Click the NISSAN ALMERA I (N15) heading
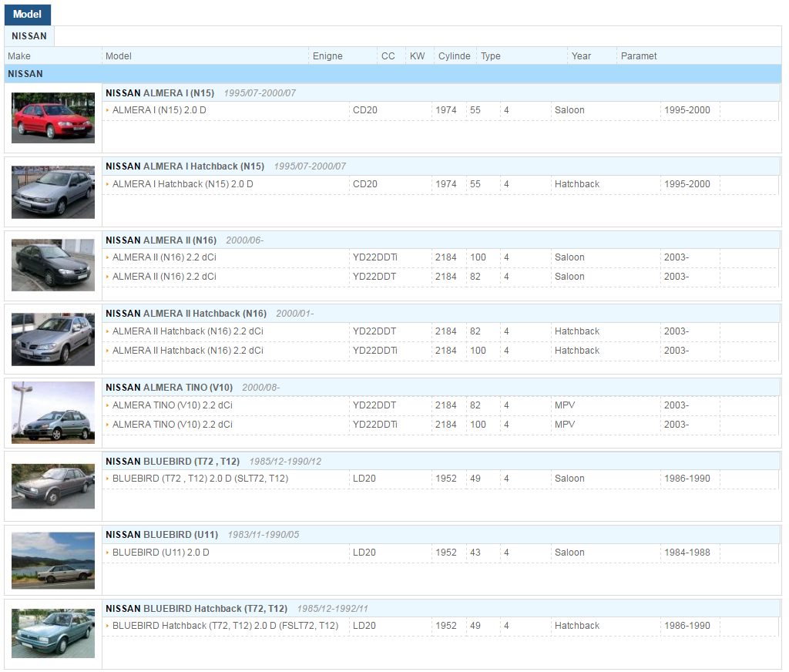 point(160,93)
